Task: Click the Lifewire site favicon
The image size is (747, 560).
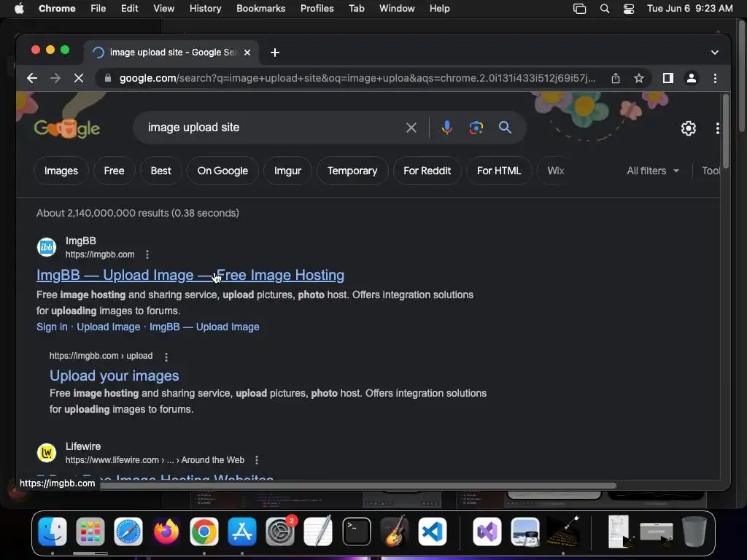Action: pyautogui.click(x=47, y=453)
